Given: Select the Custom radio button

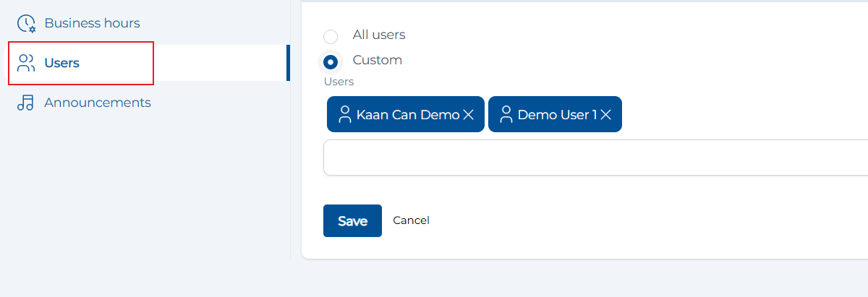Looking at the screenshot, I should (x=331, y=61).
